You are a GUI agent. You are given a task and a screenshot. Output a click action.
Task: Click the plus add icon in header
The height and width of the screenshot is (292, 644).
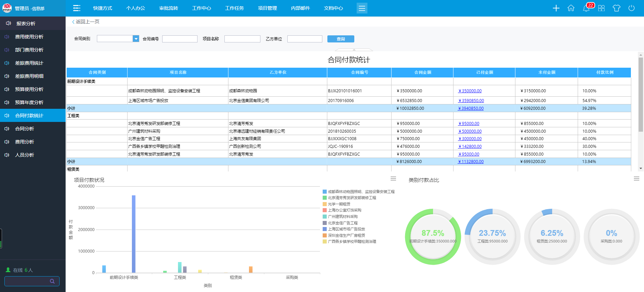556,8
